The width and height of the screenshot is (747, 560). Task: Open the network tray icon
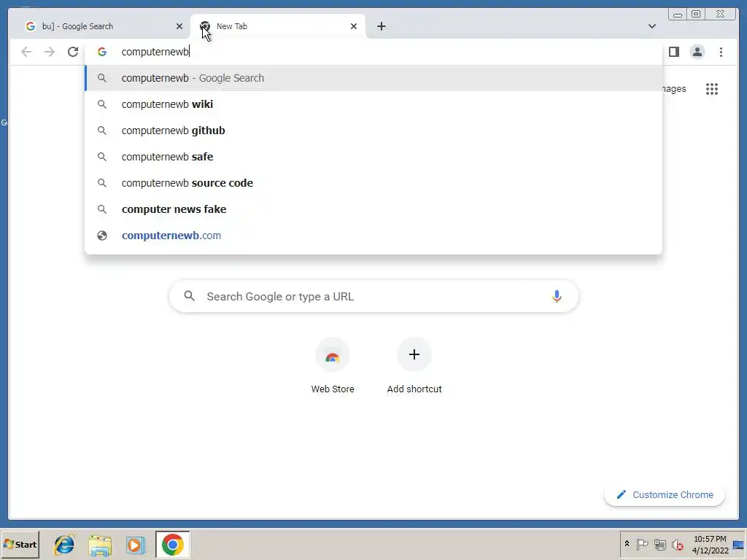click(x=659, y=544)
